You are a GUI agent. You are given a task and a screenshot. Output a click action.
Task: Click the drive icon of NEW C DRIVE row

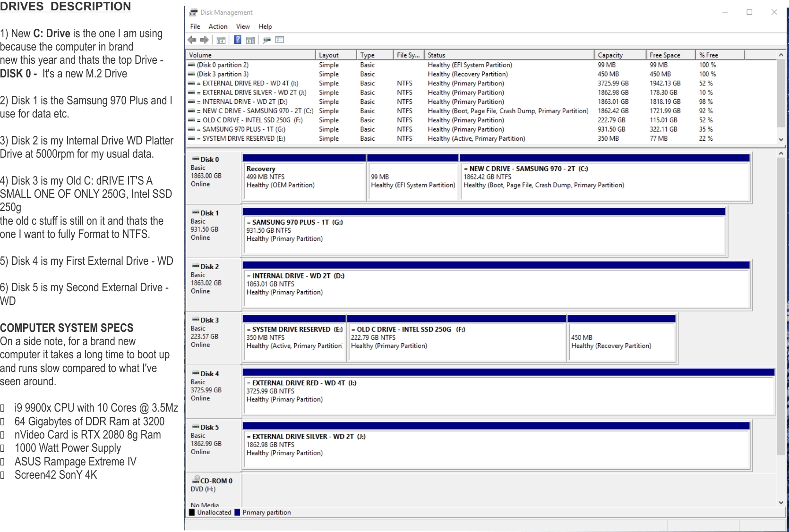191,111
